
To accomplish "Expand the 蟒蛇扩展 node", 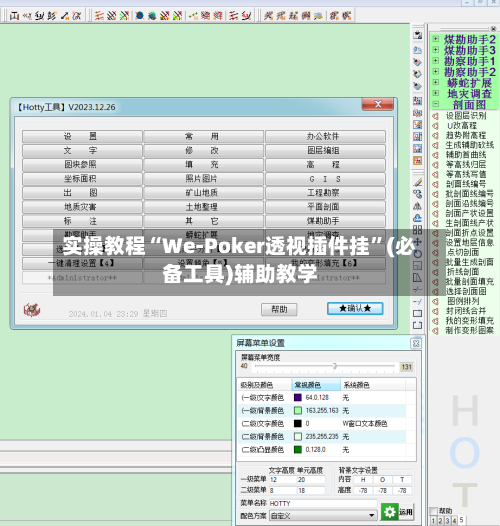I will tap(436, 82).
